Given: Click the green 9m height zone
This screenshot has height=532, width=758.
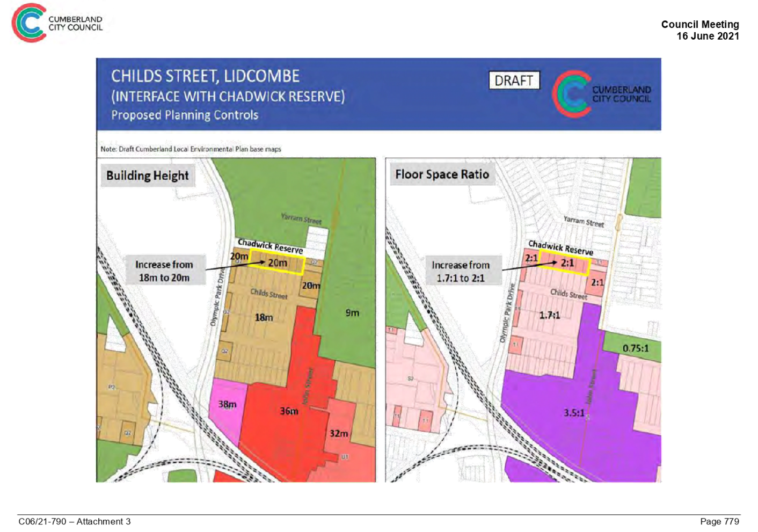Looking at the screenshot, I should (352, 312).
